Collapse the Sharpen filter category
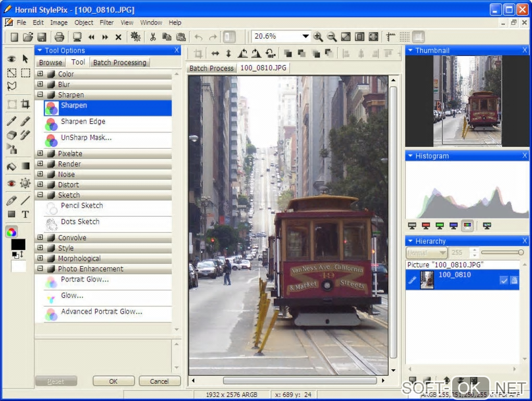Screen dimensions: 532x401 click(x=40, y=94)
